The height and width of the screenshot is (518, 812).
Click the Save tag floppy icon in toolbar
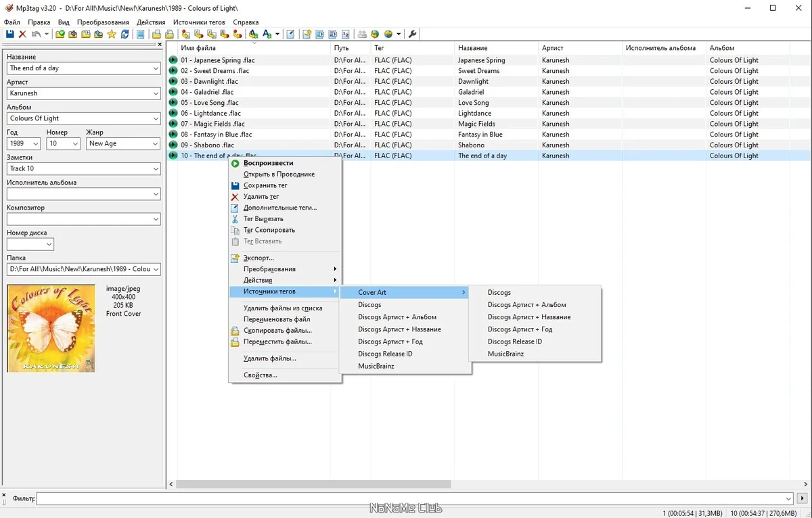click(9, 34)
